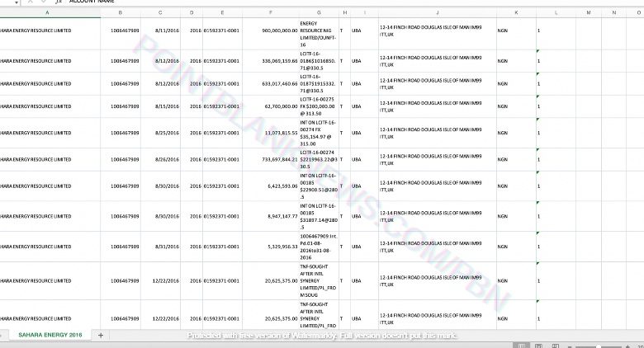The image size is (644, 348).
Task: Select the amount cell 6,423,593.06
Action: (270, 186)
